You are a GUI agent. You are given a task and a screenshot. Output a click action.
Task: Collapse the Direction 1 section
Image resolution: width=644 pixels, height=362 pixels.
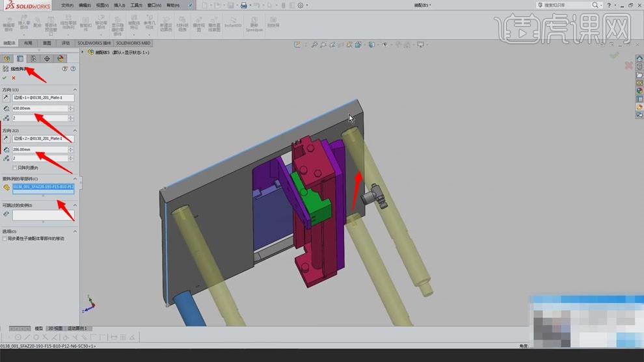click(x=74, y=89)
